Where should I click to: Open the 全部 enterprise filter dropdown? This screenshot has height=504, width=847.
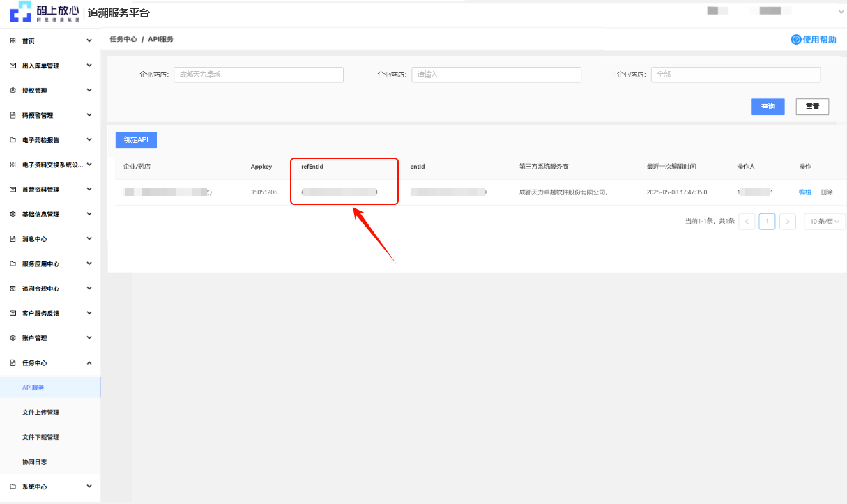click(735, 75)
